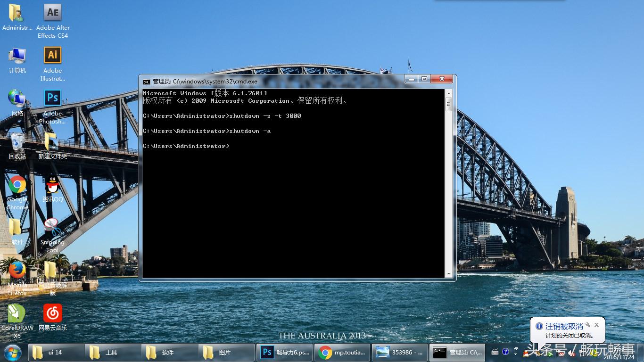Viewport: 644px width, 362px height.
Task: Select the Adobe After Effects CS4 desktop icon
Action: (52, 13)
